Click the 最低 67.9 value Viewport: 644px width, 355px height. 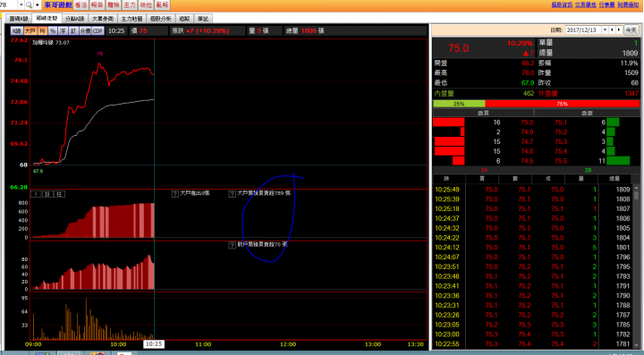click(528, 83)
